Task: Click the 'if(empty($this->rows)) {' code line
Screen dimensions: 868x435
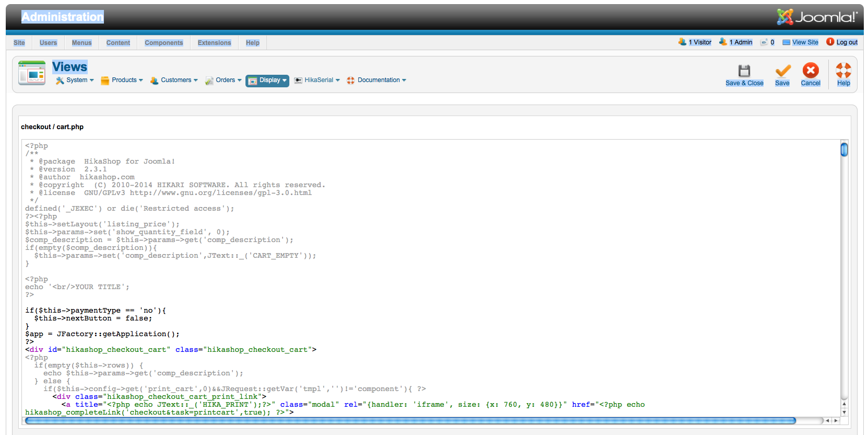Action: coord(89,365)
